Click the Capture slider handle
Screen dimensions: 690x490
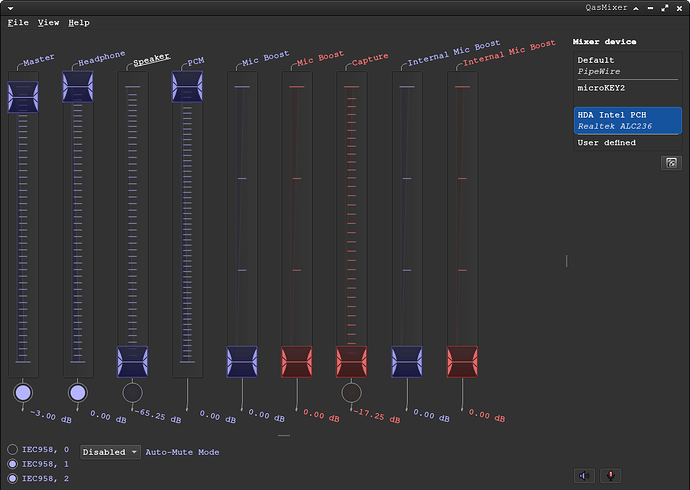click(351, 362)
